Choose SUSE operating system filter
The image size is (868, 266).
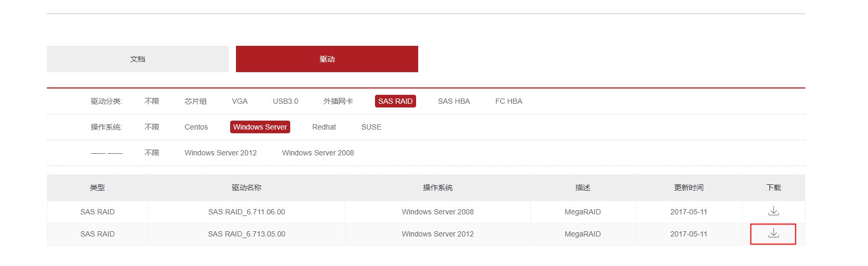(x=371, y=127)
